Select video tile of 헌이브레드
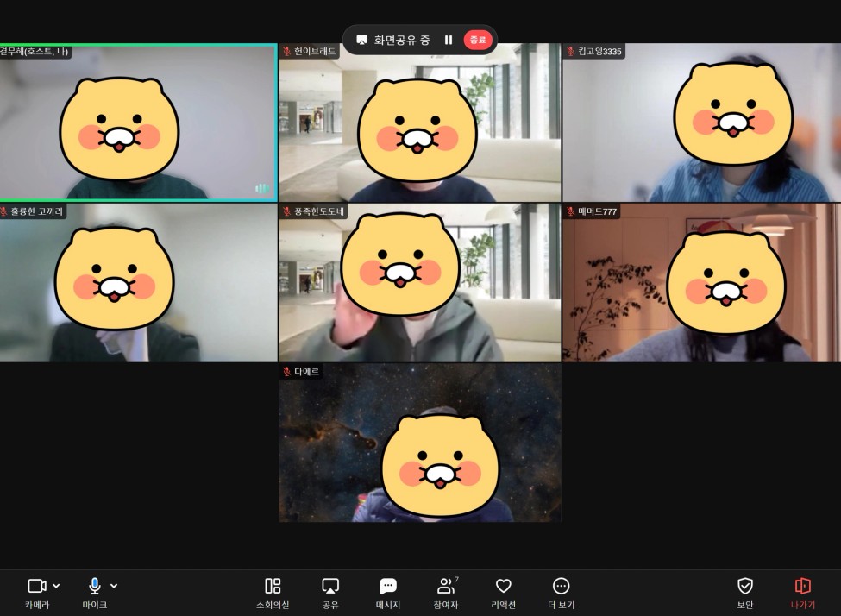Viewport: 841px width, 616px height. click(x=419, y=123)
